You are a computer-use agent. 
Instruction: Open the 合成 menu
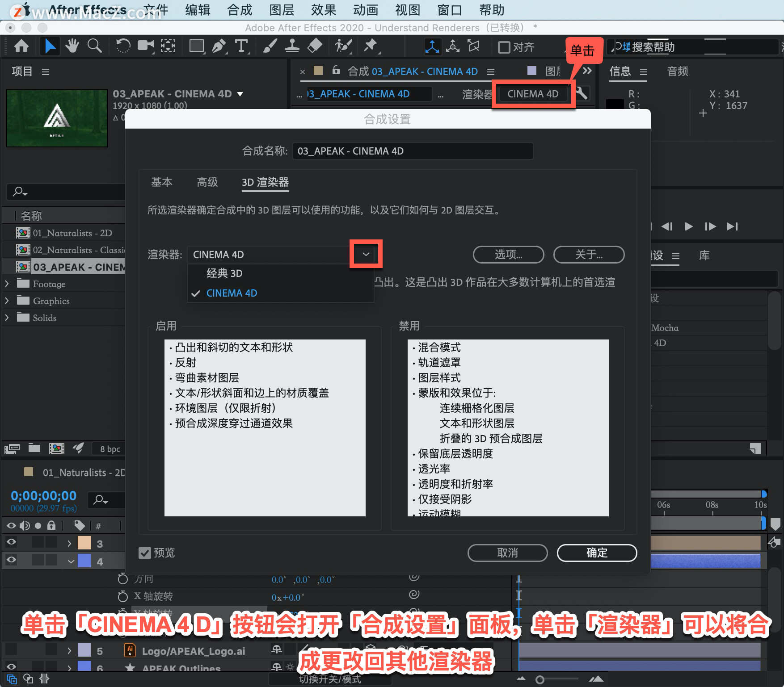point(240,10)
